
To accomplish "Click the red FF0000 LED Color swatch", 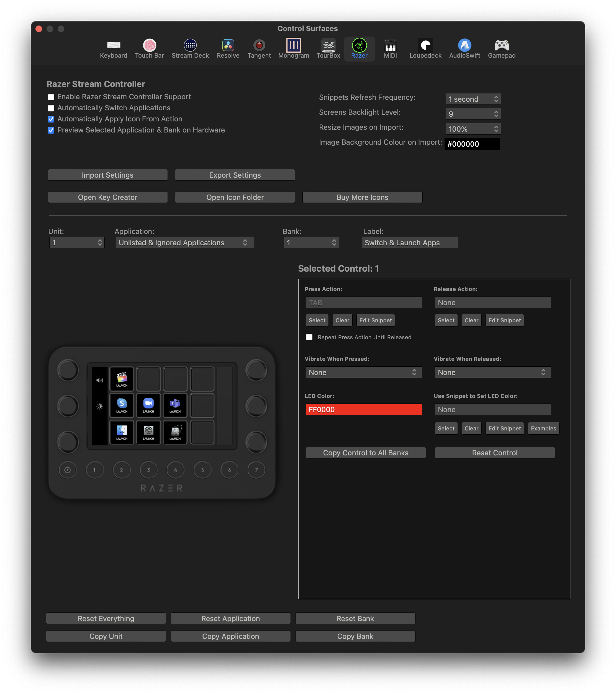I will coord(363,409).
